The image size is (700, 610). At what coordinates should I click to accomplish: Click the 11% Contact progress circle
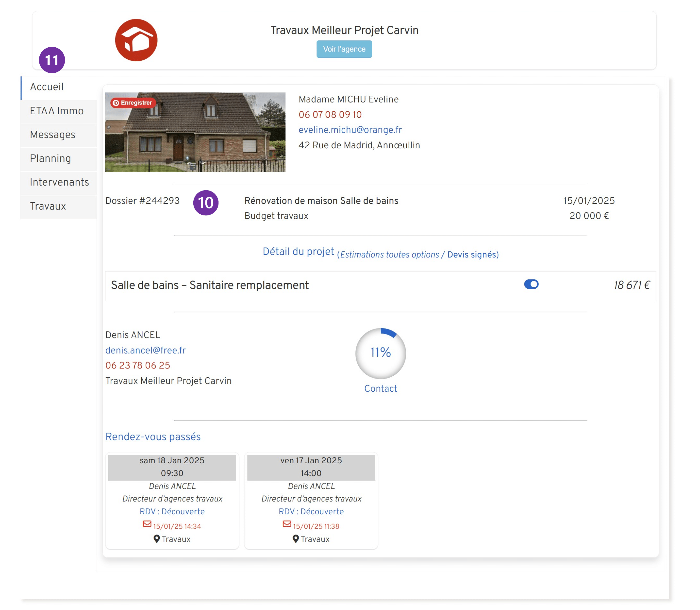[x=380, y=353]
